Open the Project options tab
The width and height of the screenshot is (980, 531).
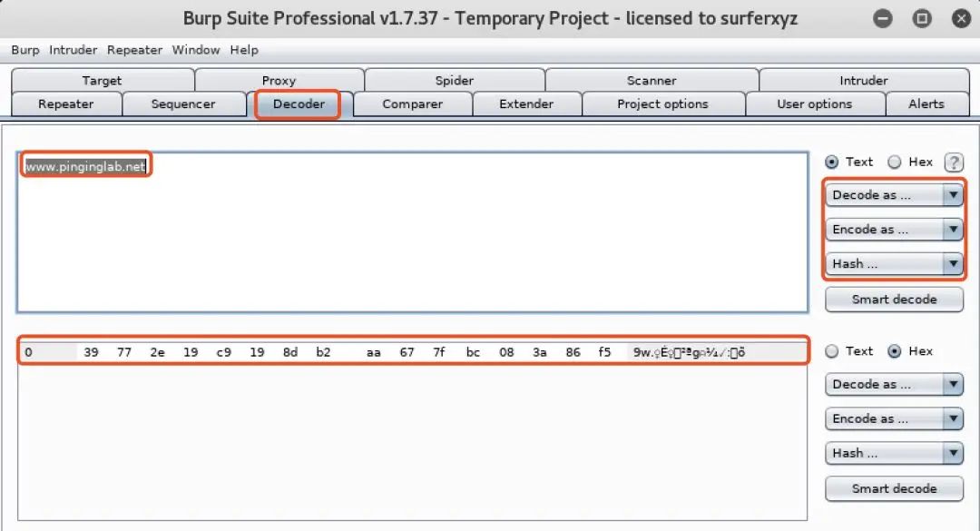click(x=662, y=104)
